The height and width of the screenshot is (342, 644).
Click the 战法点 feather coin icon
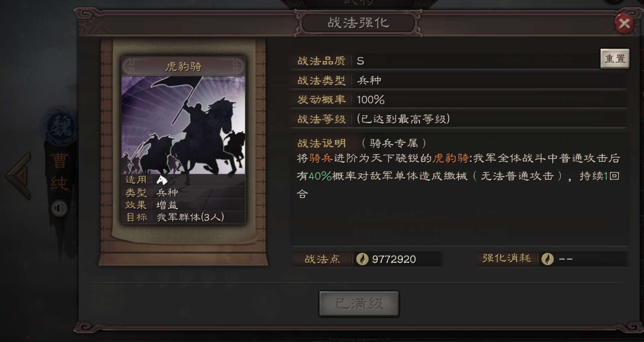tap(362, 259)
